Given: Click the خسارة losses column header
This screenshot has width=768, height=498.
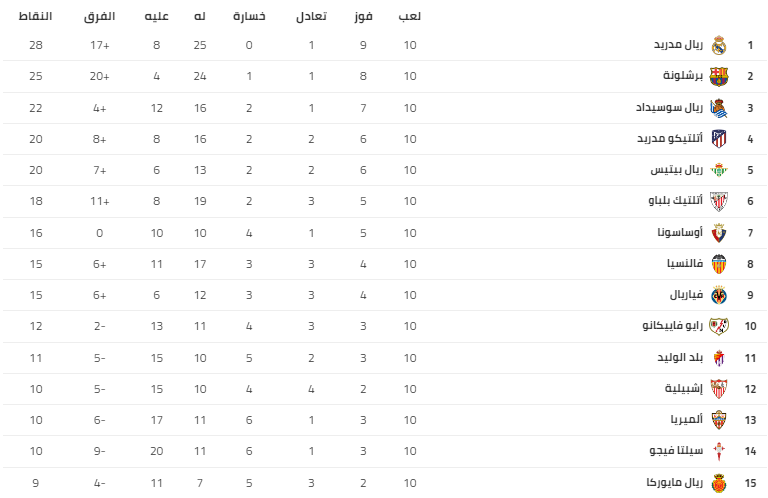Looking at the screenshot, I should pos(250,17).
